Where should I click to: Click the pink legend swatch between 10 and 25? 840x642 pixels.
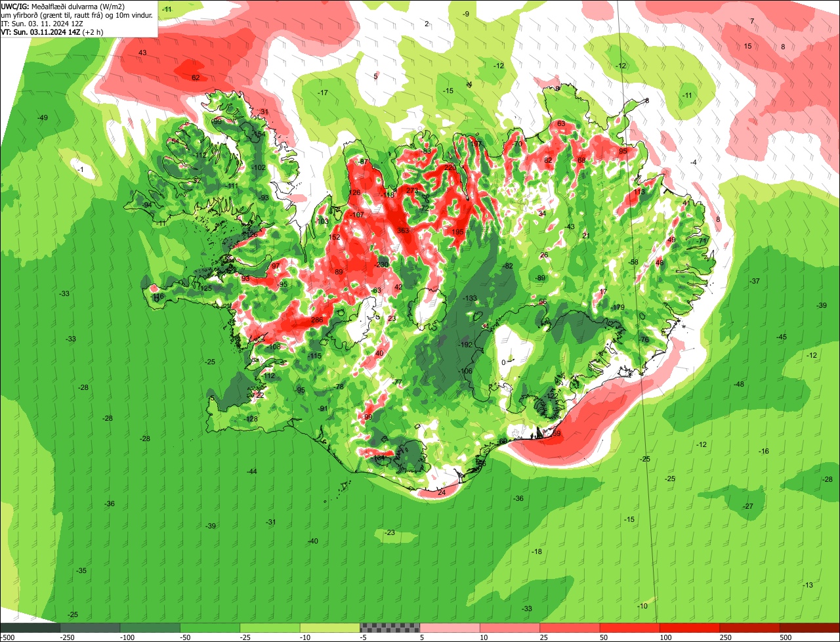coord(509,628)
